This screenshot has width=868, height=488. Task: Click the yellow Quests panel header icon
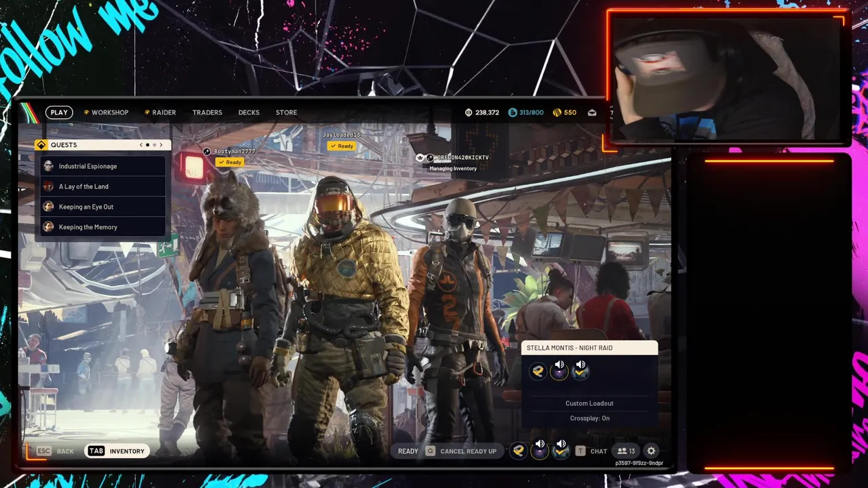[41, 145]
